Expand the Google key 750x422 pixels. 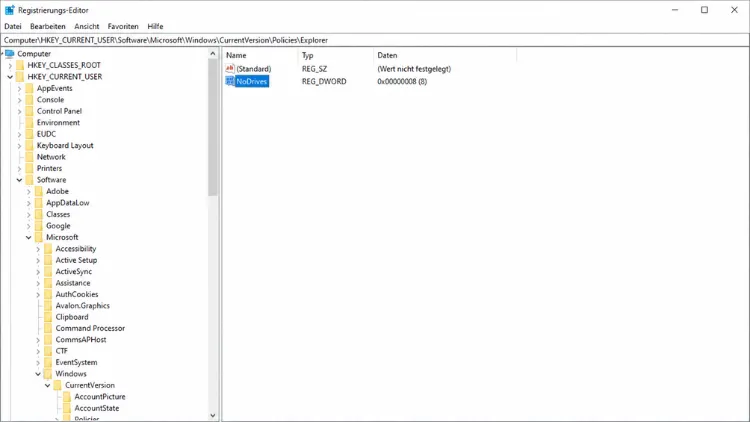click(x=29, y=226)
